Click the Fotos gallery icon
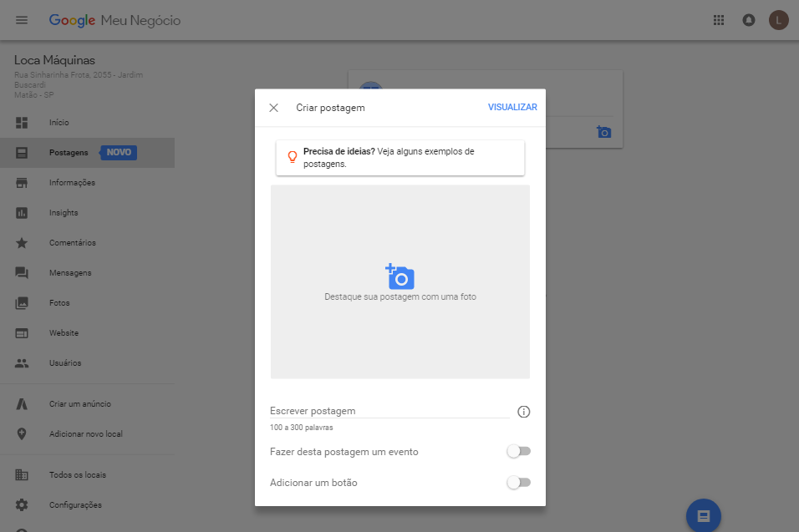The image size is (799, 532). pyautogui.click(x=22, y=303)
